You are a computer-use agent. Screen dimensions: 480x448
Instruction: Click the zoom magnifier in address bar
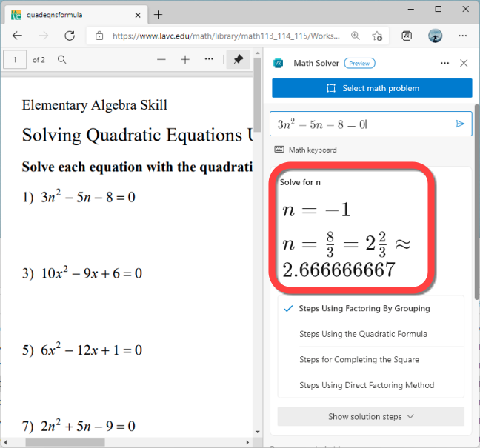click(x=356, y=36)
